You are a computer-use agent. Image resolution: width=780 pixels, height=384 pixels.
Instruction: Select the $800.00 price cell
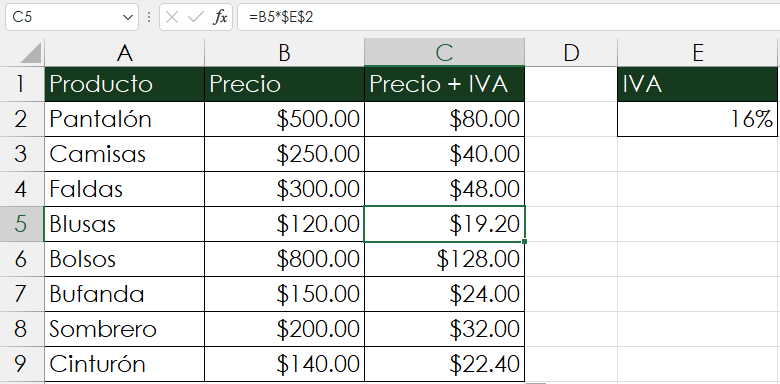coord(284,259)
